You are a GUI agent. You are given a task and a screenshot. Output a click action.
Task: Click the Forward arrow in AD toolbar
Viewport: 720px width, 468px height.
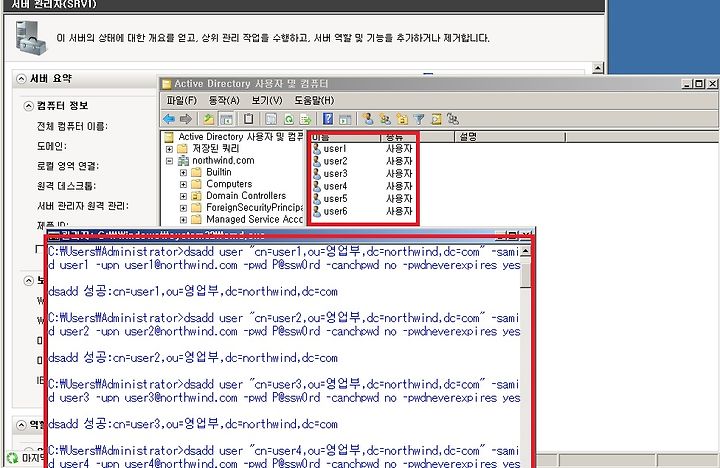click(x=186, y=119)
